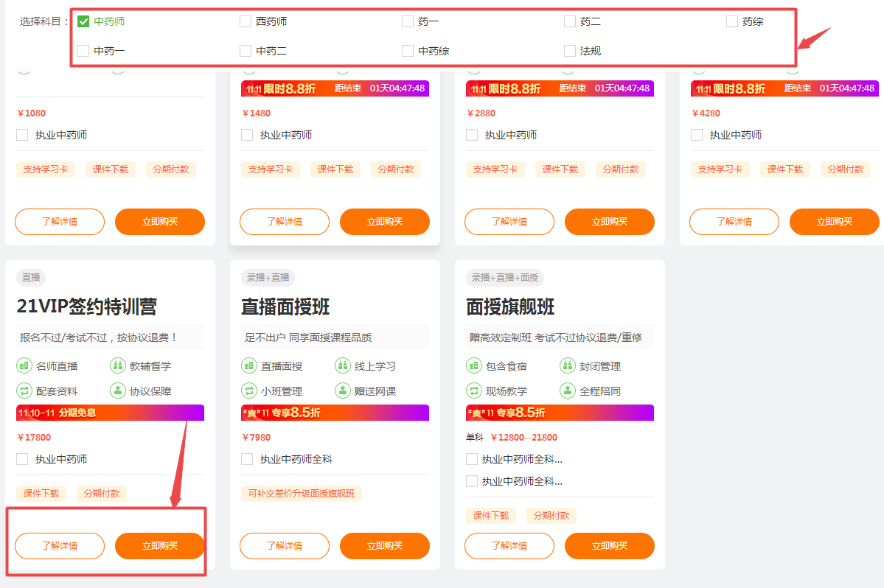The width and height of the screenshot is (884, 588).
Task: Click the 可补交差价升级面授旗舰班 tag
Action: 302,494
